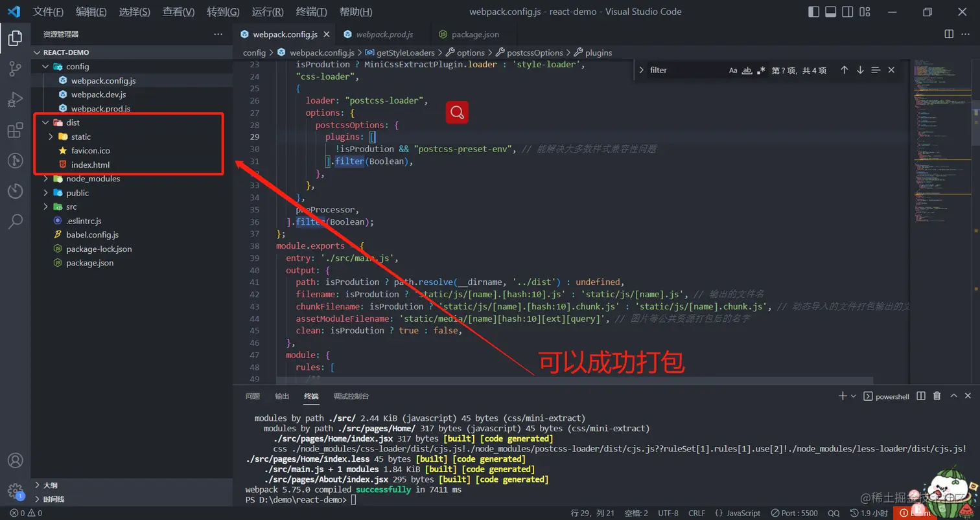This screenshot has height=520, width=980.
Task: Kill the terminal with trash icon
Action: click(x=937, y=396)
